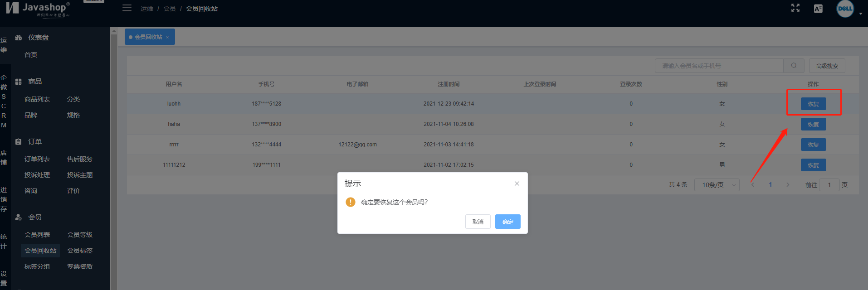Click 恢复 for user luohh
Image resolution: width=868 pixels, height=290 pixels.
(x=813, y=104)
